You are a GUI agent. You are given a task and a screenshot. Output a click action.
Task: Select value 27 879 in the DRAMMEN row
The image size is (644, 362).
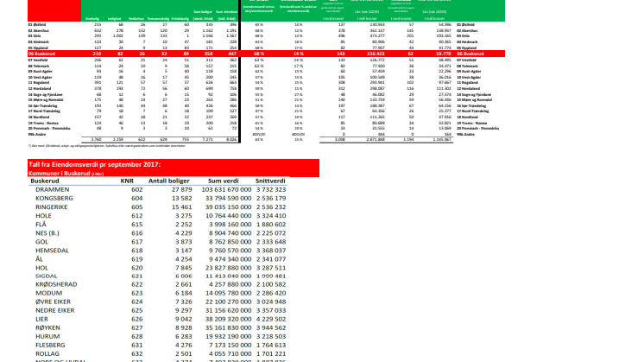181,189
